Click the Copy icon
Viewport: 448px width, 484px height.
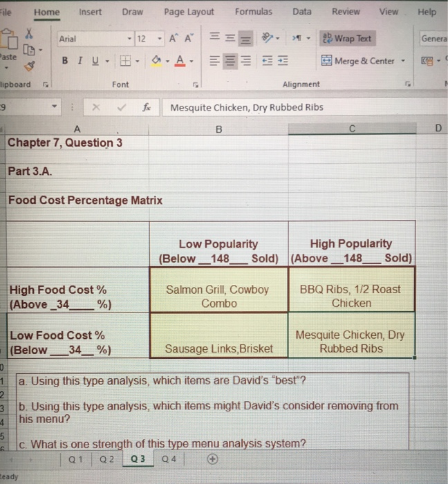click(29, 50)
